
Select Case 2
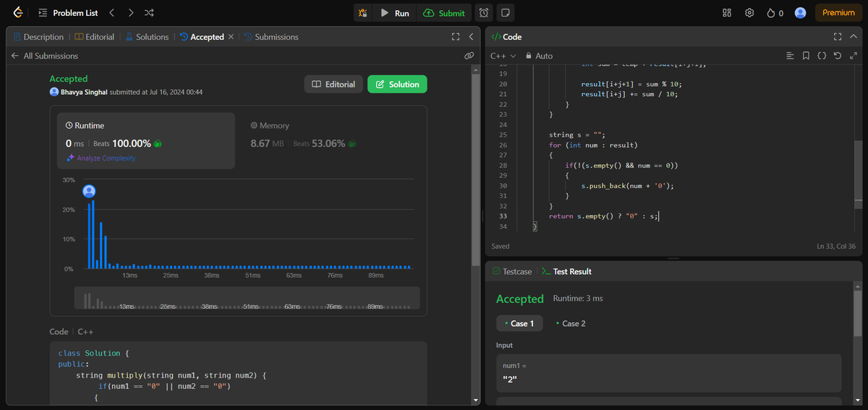(570, 323)
